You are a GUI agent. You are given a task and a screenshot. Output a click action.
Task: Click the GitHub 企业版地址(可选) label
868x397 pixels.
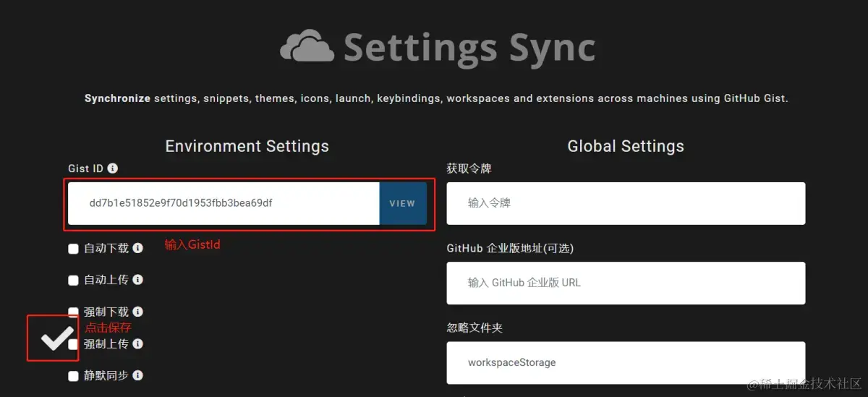tap(510, 248)
